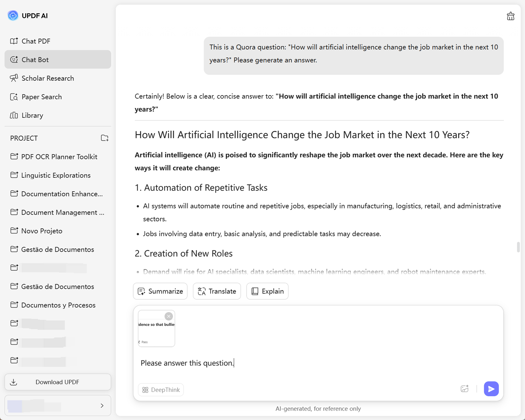Screen dimensions: 525x420
Task: Click the new project folder icon
Action: [x=105, y=138]
